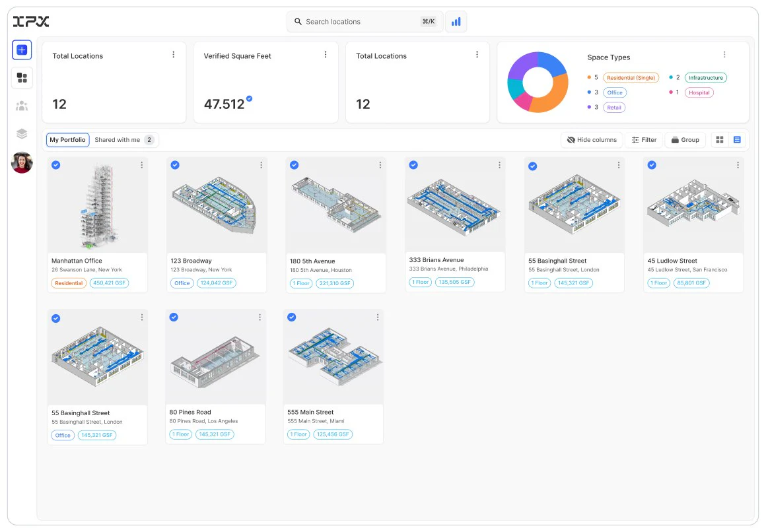The height and width of the screenshot is (532, 766).
Task: Open more options on 333 Brians Avenue card
Action: (x=499, y=165)
